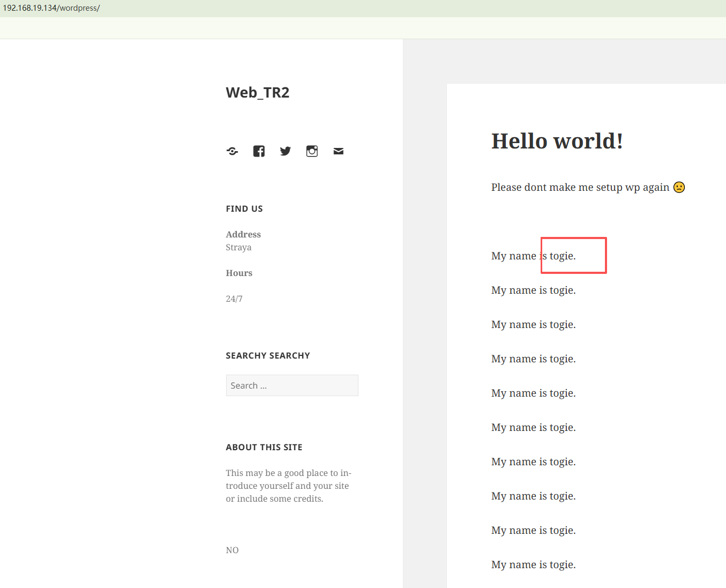Image resolution: width=726 pixels, height=588 pixels.
Task: Click the sad face emoji
Action: pyautogui.click(x=679, y=187)
